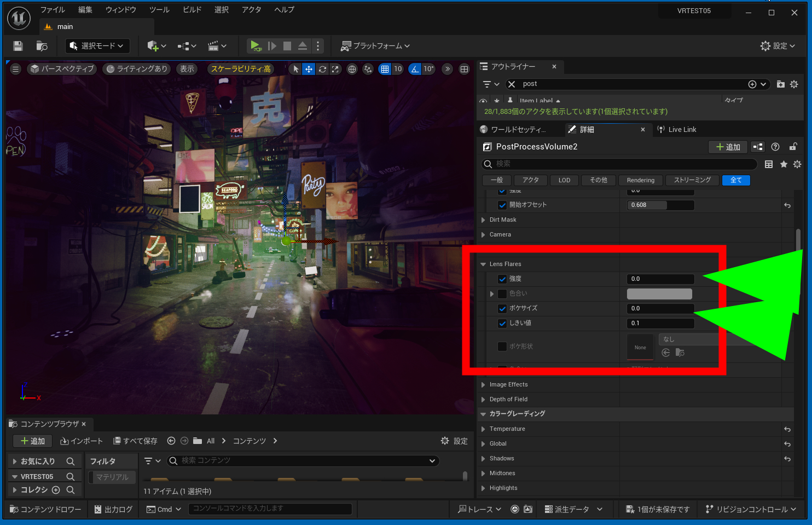Select the rotate gizmo tool in viewport
The width and height of the screenshot is (812, 525).
click(322, 69)
